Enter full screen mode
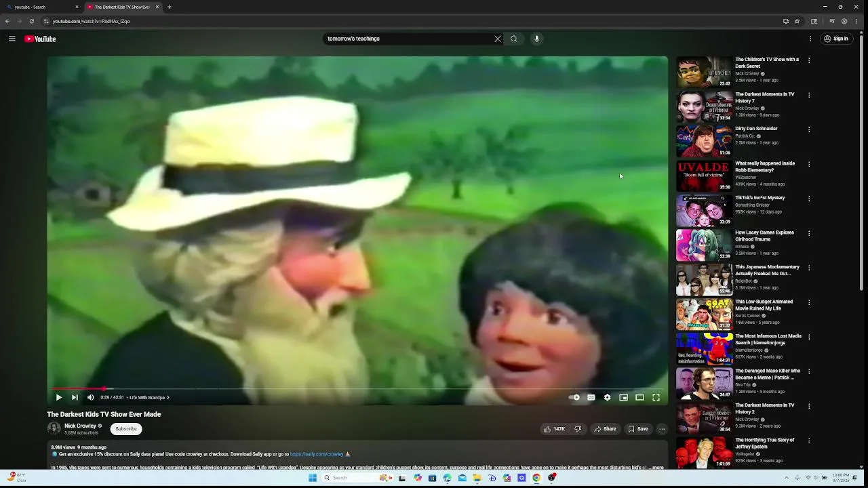Image resolution: width=868 pixels, height=488 pixels. click(x=656, y=397)
